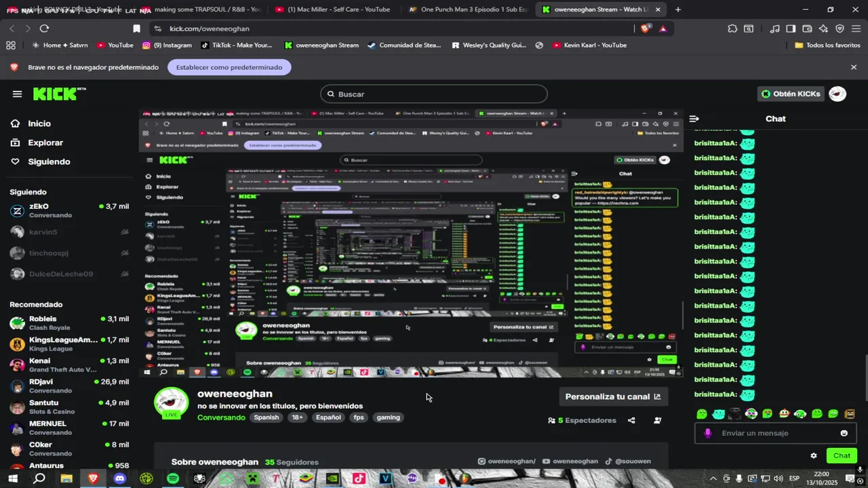Open MERNUEL recommended channel

[x=69, y=428]
